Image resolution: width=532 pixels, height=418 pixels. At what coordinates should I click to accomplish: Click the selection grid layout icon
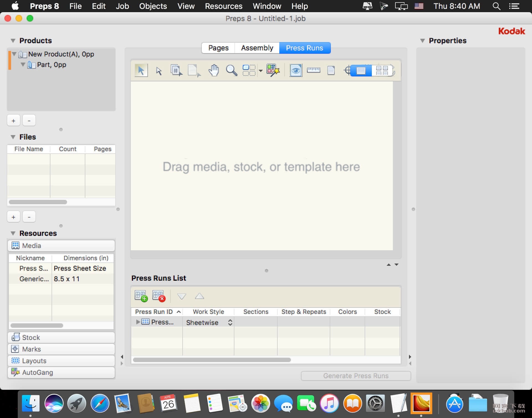[249, 70]
